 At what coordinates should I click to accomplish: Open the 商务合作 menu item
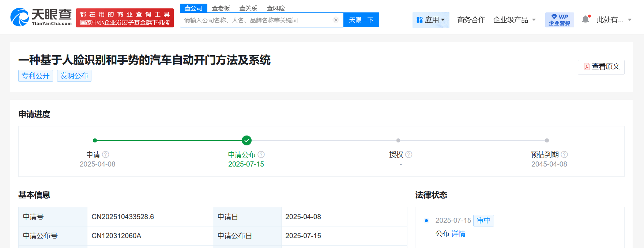coord(471,20)
